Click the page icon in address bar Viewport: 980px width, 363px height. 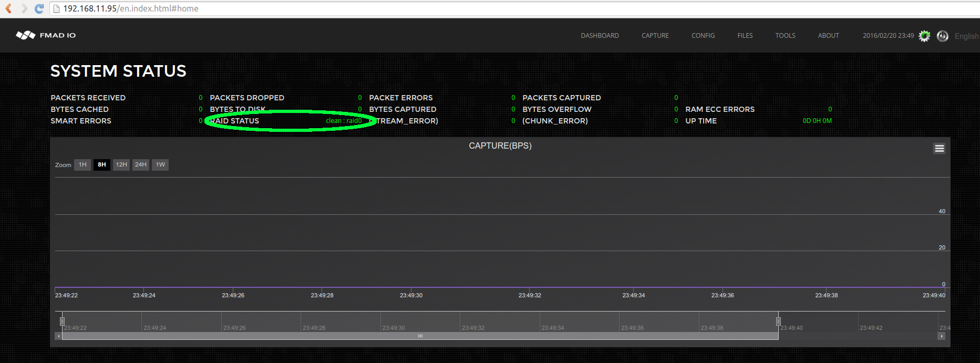click(x=56, y=8)
